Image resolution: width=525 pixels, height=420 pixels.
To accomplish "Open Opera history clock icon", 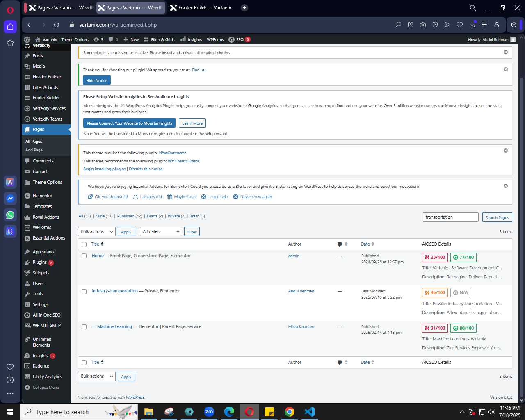I will [x=10, y=380].
